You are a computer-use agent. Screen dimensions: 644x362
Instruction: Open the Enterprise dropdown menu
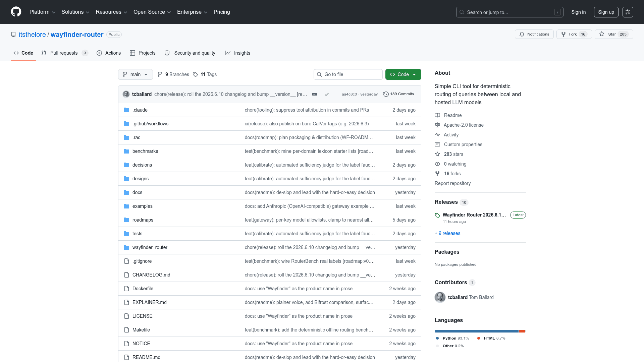[x=192, y=12]
